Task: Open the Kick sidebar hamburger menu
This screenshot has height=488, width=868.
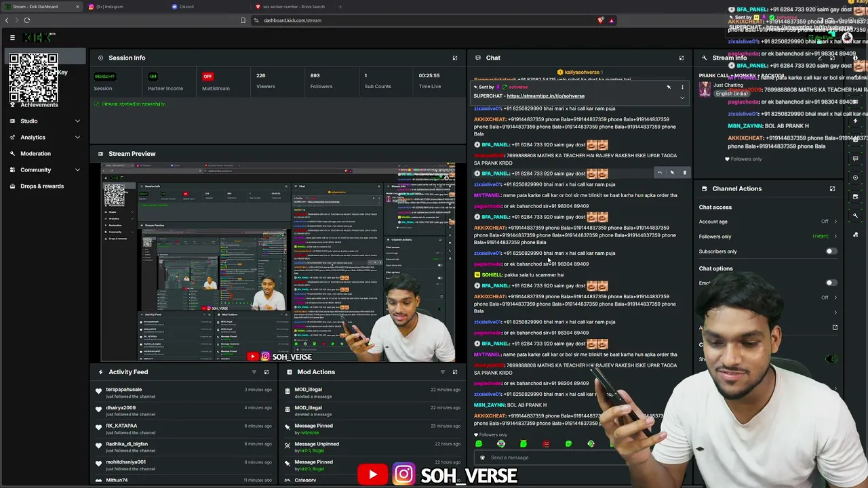Action: click(x=12, y=37)
